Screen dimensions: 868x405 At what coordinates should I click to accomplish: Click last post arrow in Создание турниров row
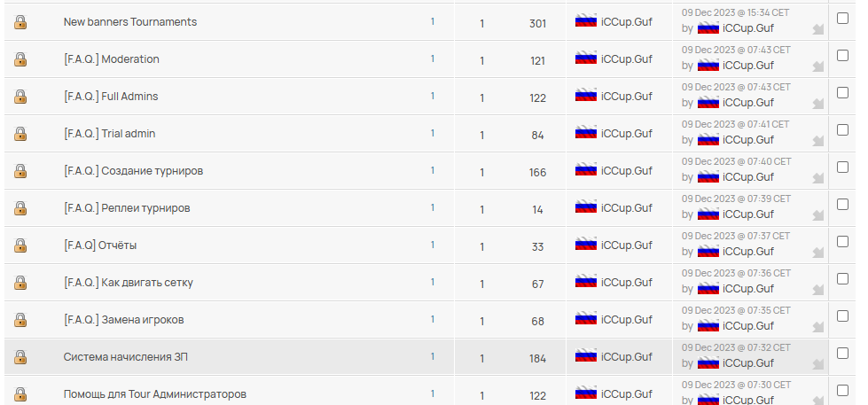click(x=817, y=179)
